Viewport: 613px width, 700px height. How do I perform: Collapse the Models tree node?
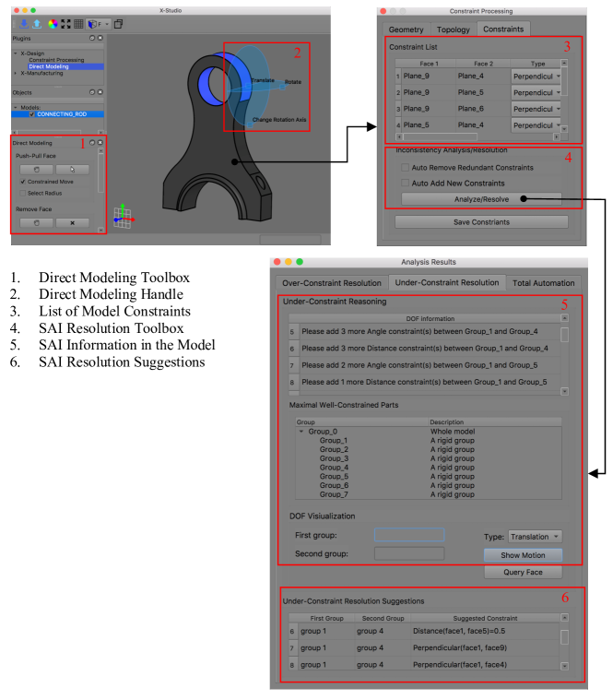[x=16, y=107]
